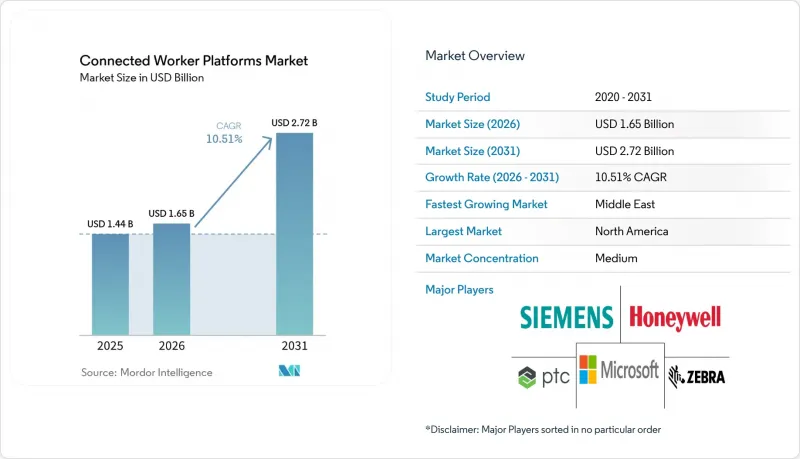Click the PTC logo

tap(543, 377)
